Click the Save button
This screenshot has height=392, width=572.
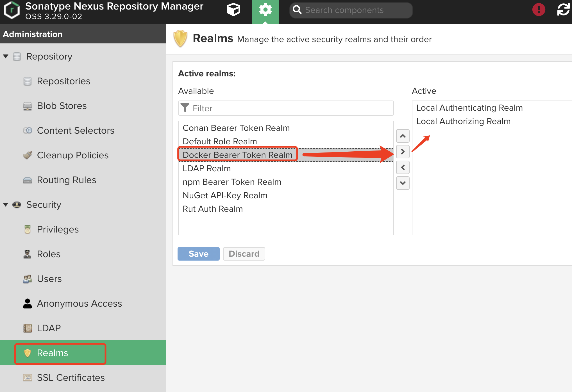(x=199, y=254)
